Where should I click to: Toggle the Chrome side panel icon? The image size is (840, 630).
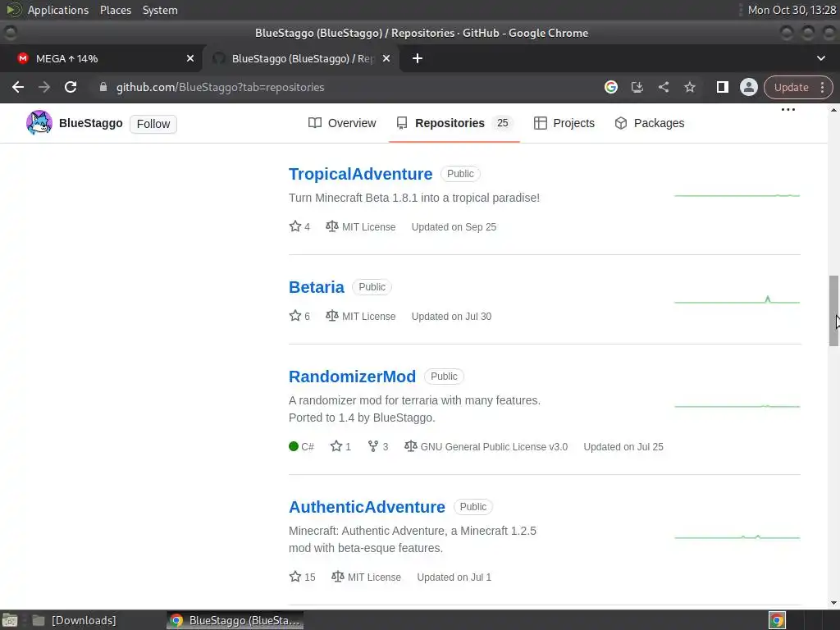(x=722, y=87)
